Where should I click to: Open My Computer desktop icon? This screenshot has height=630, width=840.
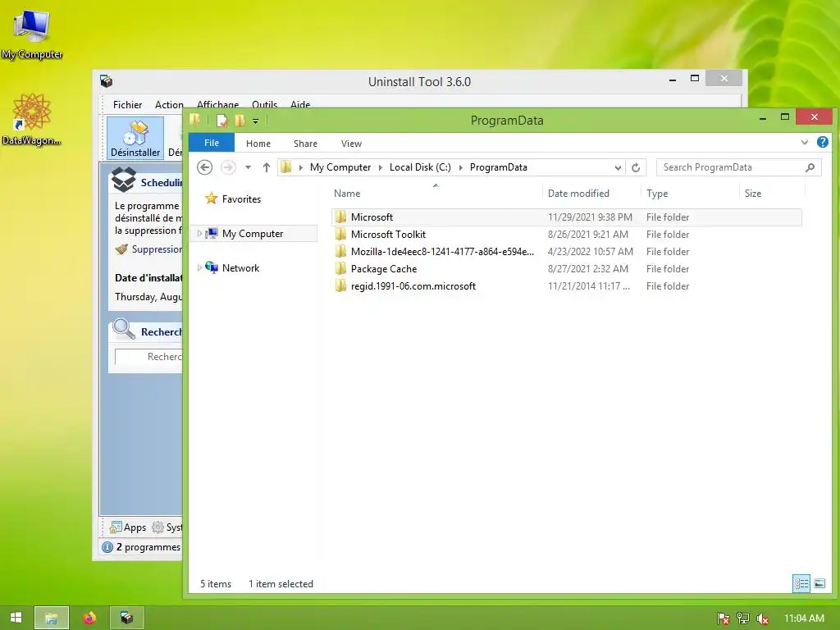tap(32, 34)
